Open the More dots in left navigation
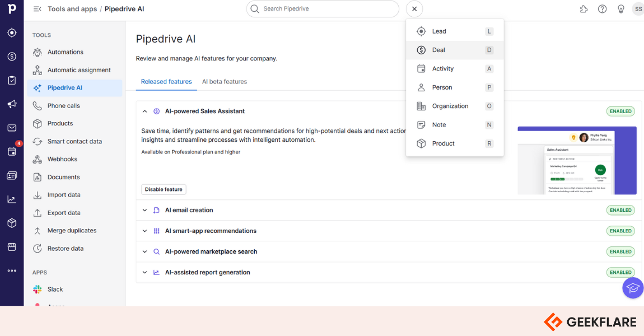Screen dimensions: 644x336 [x=12, y=270]
